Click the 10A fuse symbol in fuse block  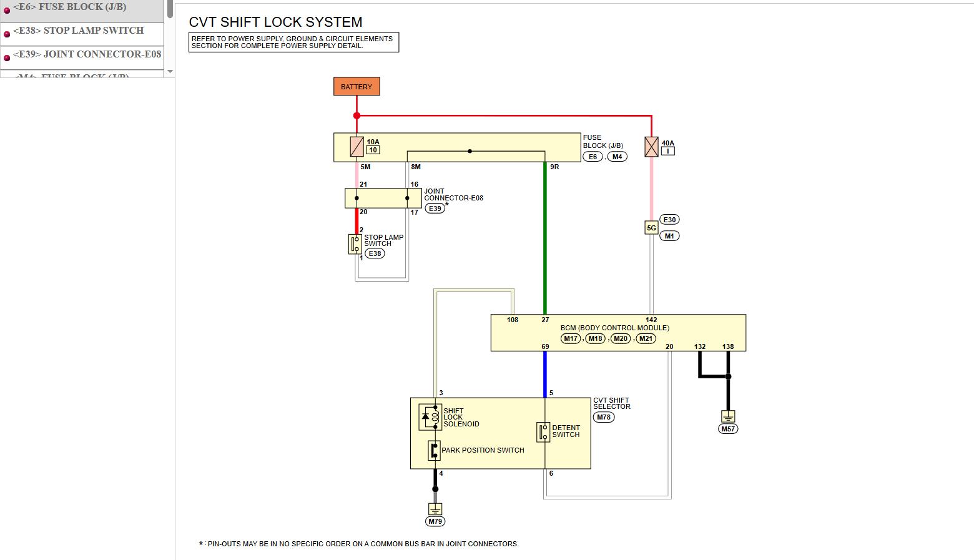point(357,147)
